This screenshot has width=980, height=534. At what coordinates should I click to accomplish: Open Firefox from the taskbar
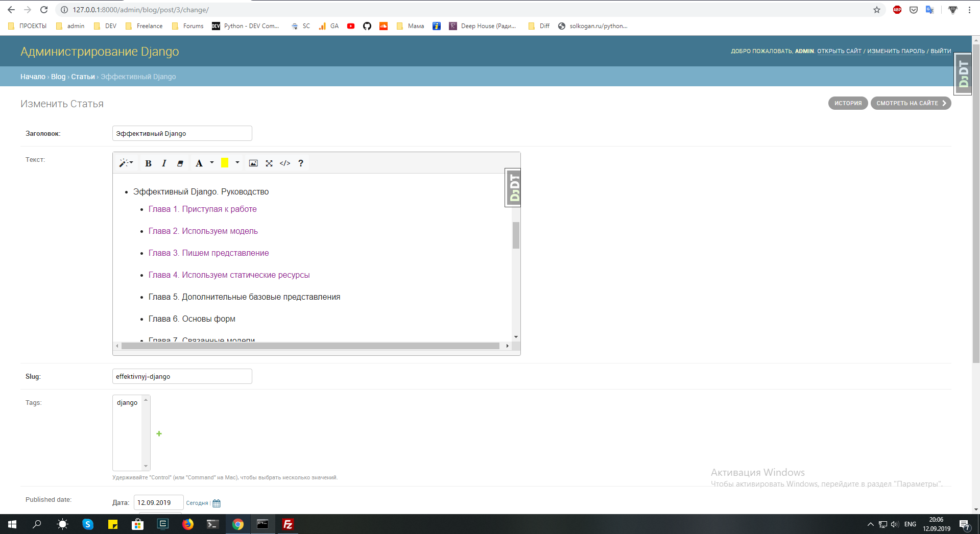pos(188,524)
